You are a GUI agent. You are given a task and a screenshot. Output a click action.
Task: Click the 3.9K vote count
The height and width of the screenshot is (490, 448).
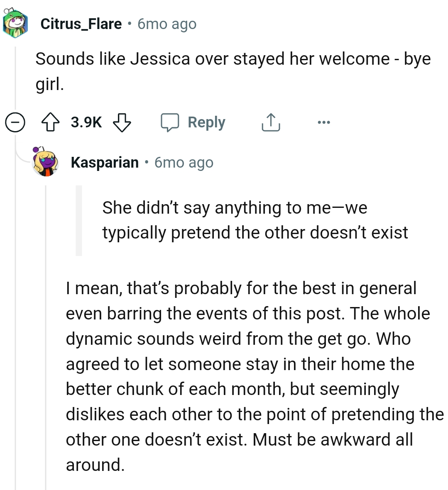click(86, 122)
